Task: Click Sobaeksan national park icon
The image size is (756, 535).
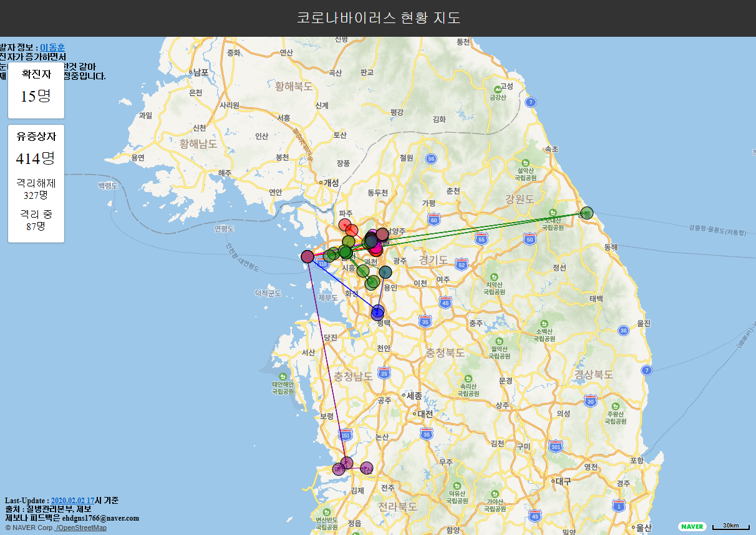Action: pyautogui.click(x=545, y=324)
